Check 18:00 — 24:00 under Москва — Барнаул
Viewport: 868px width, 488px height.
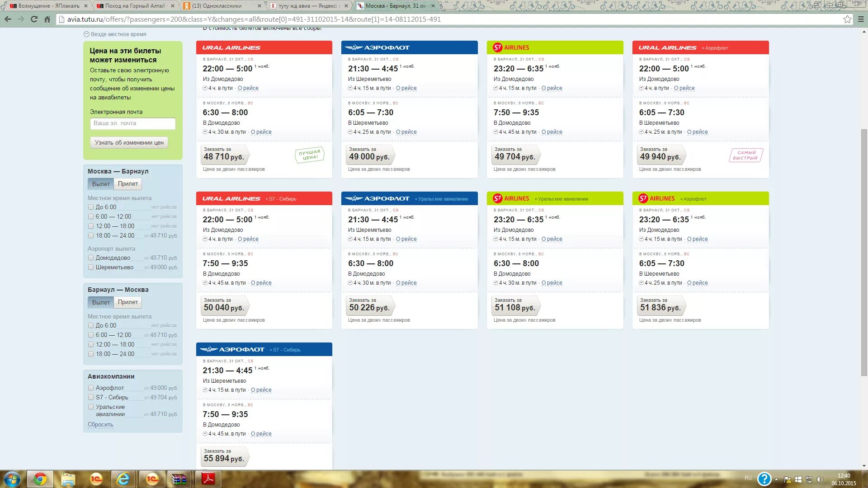click(91, 236)
